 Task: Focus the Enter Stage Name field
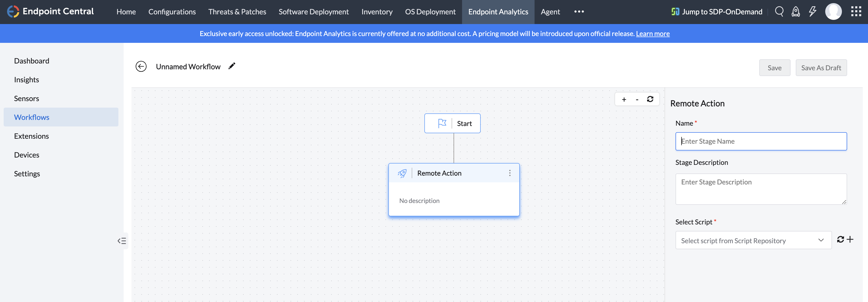point(761,141)
